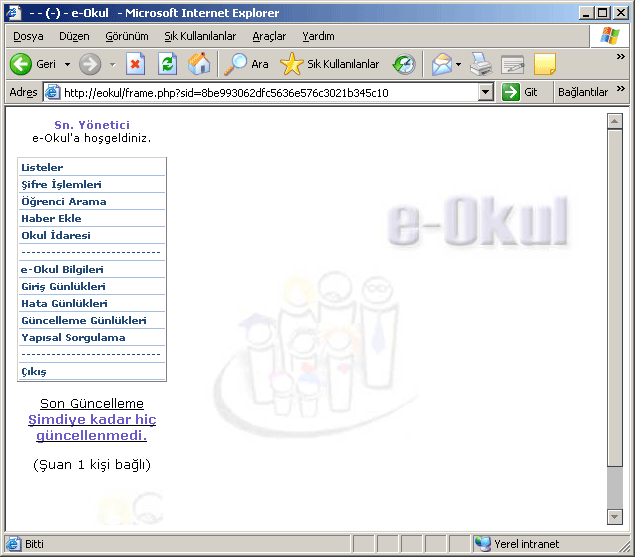Click the Forward arrow icon
Viewport: 635px width, 557px height.
point(90,64)
